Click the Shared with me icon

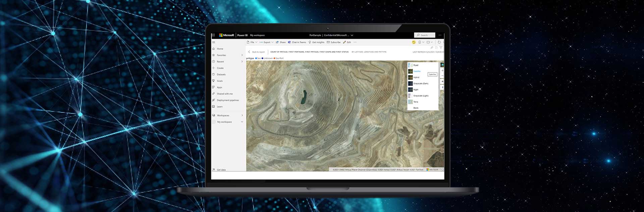pyautogui.click(x=214, y=94)
